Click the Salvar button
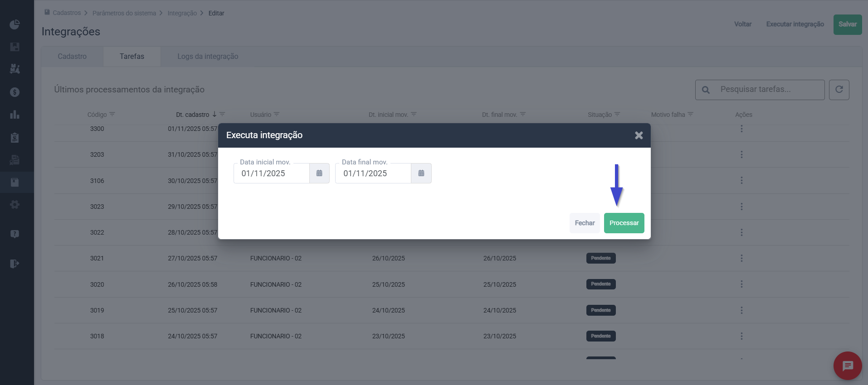Screen dimensions: 868x385 tap(848, 24)
